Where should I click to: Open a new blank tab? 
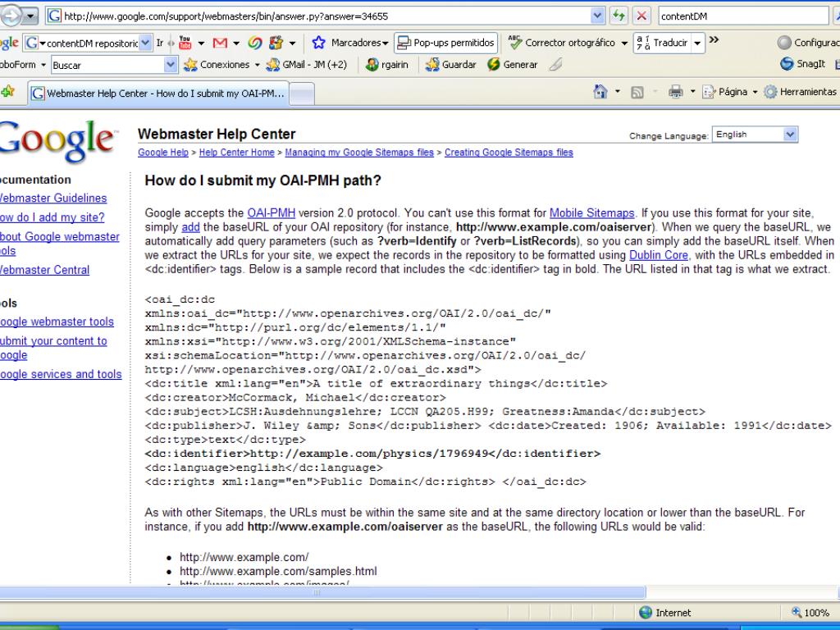[x=302, y=94]
